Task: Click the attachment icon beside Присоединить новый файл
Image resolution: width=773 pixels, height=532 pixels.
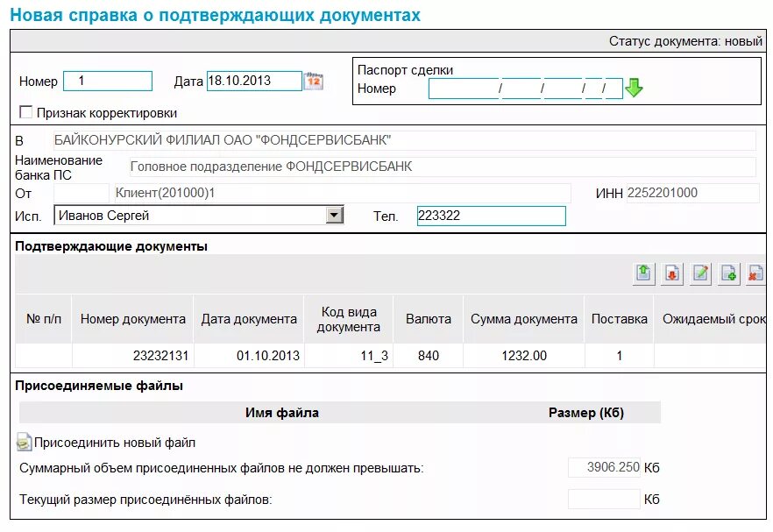Action: point(24,443)
